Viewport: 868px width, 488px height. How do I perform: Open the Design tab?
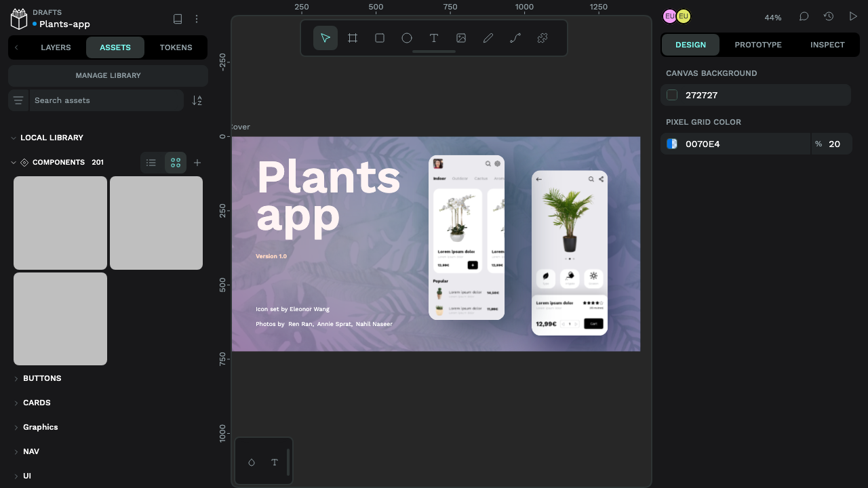click(x=690, y=45)
